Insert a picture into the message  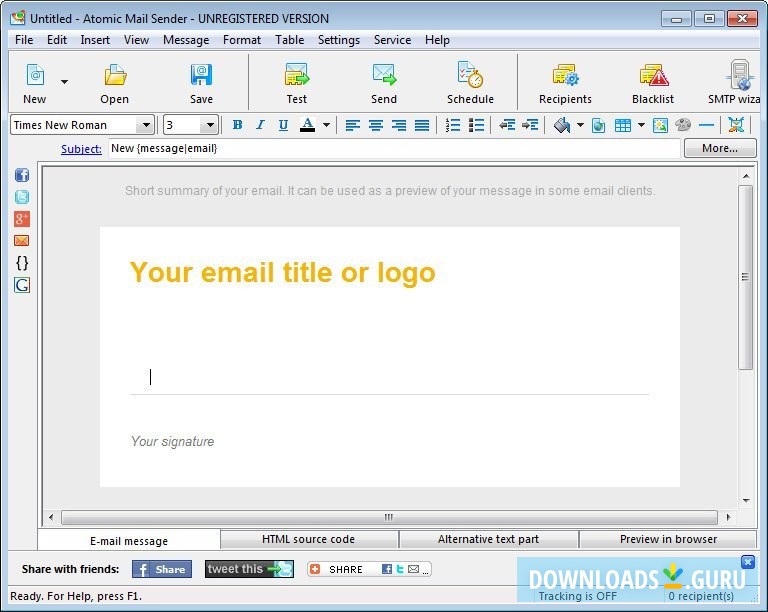pos(660,125)
